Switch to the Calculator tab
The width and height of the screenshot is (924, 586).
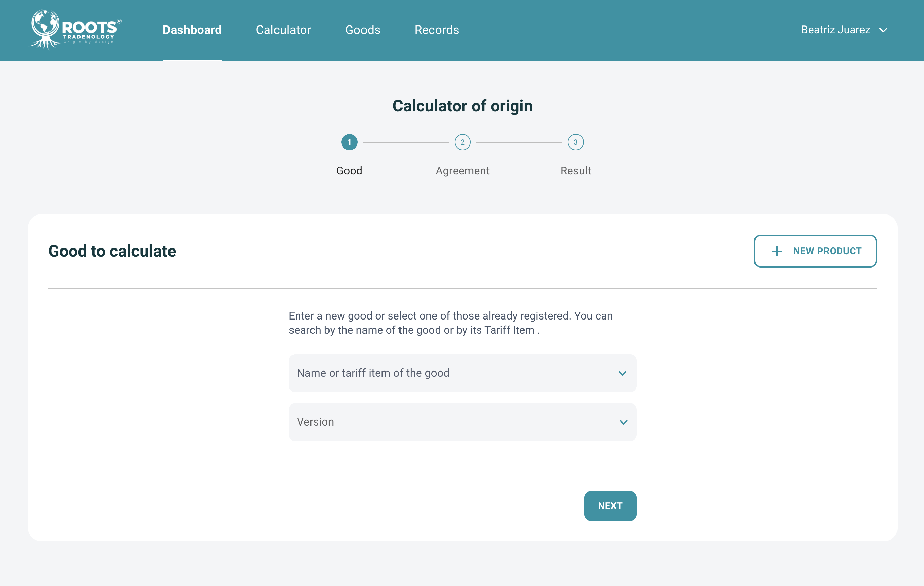point(283,30)
